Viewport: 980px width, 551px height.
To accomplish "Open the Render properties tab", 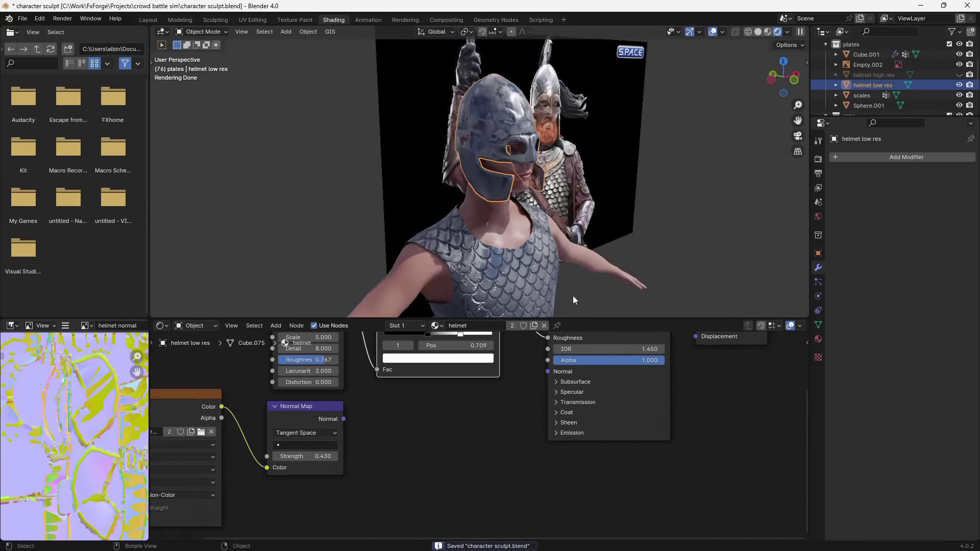I will pos(818,159).
